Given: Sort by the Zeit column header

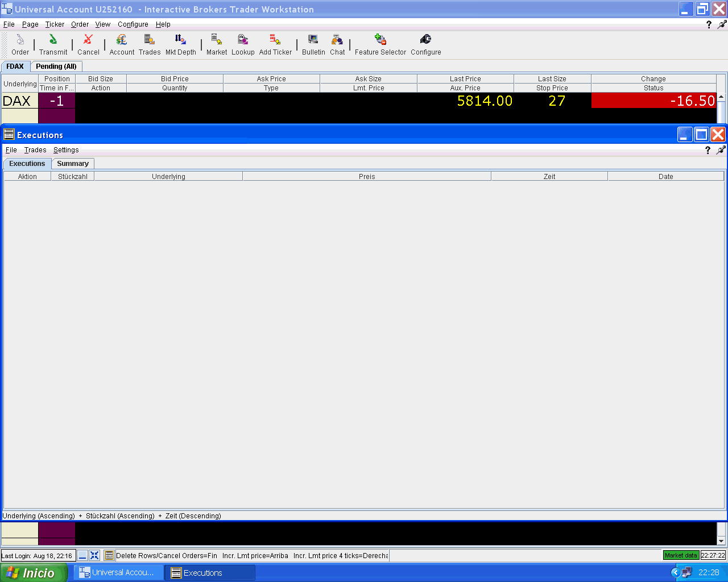Looking at the screenshot, I should tap(549, 177).
